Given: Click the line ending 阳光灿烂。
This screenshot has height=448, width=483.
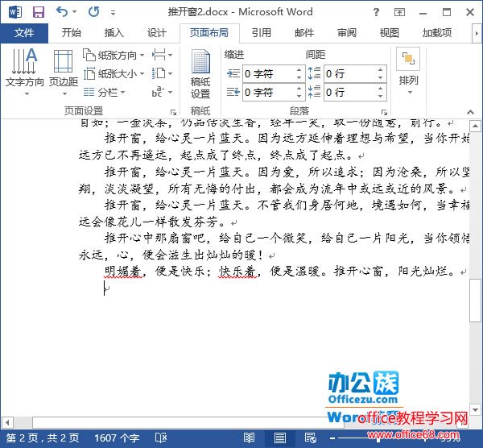Looking at the screenshot, I should point(427,271).
